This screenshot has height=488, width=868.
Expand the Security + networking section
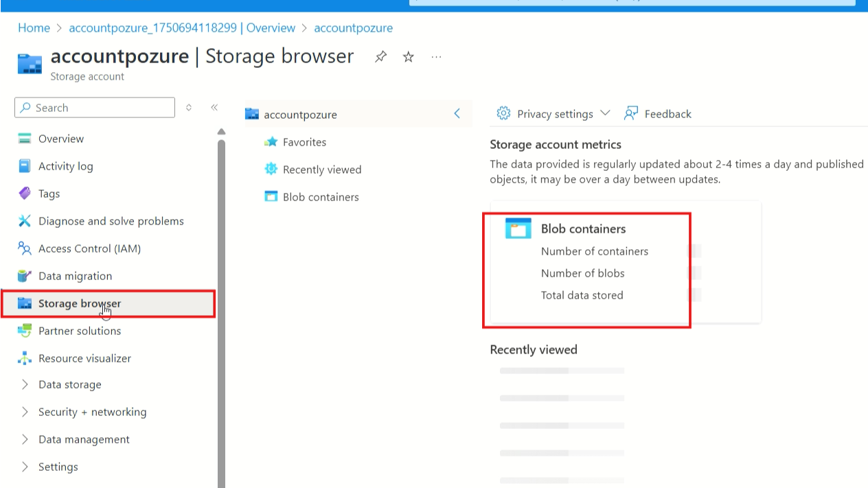(25, 412)
